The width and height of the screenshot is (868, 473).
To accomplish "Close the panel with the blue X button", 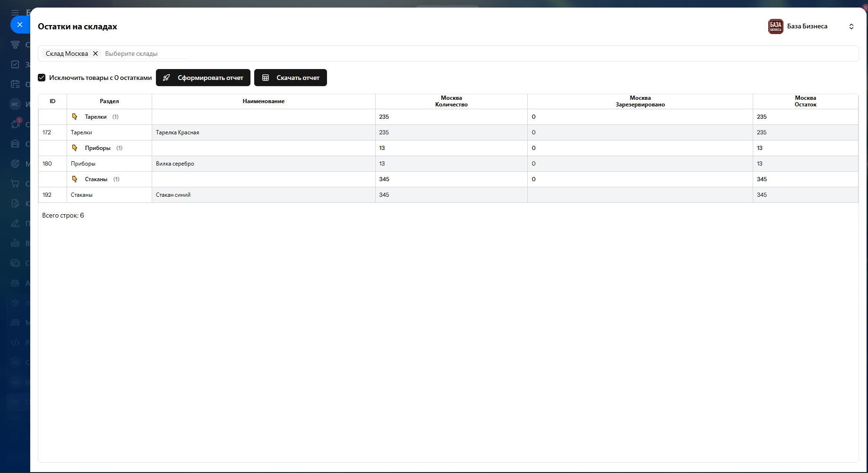I will (x=19, y=25).
